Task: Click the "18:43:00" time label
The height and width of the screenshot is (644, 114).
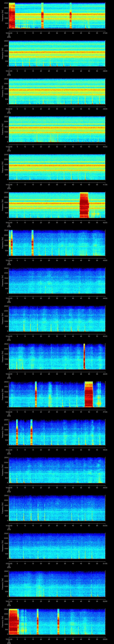Action: 9,298
